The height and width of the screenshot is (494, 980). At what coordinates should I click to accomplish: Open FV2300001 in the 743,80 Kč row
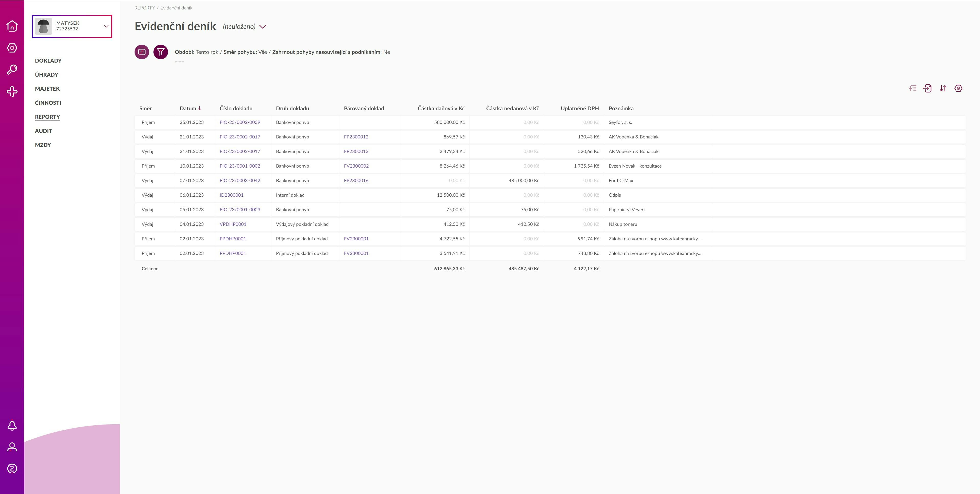click(356, 253)
